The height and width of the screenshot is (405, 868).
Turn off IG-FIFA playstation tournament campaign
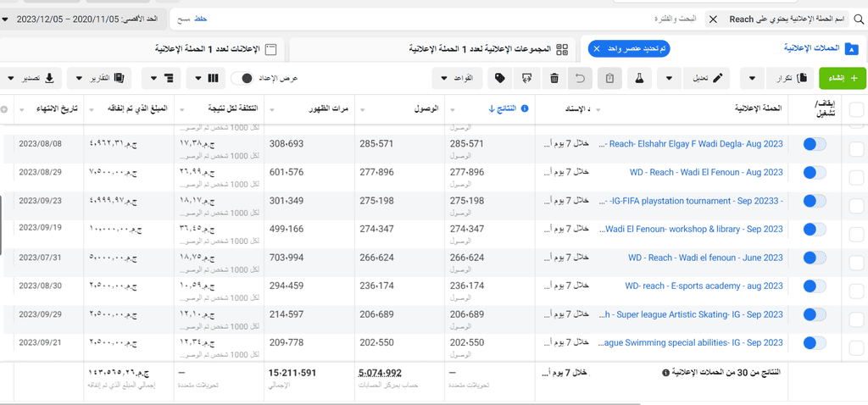click(815, 201)
